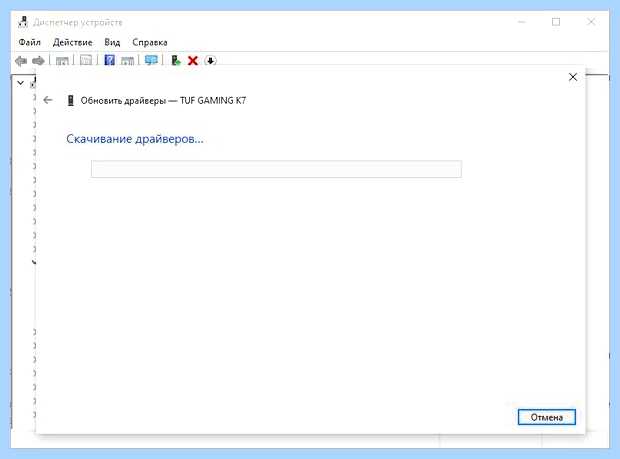This screenshot has width=620, height=459.
Task: Click the Отмена button
Action: pyautogui.click(x=546, y=417)
